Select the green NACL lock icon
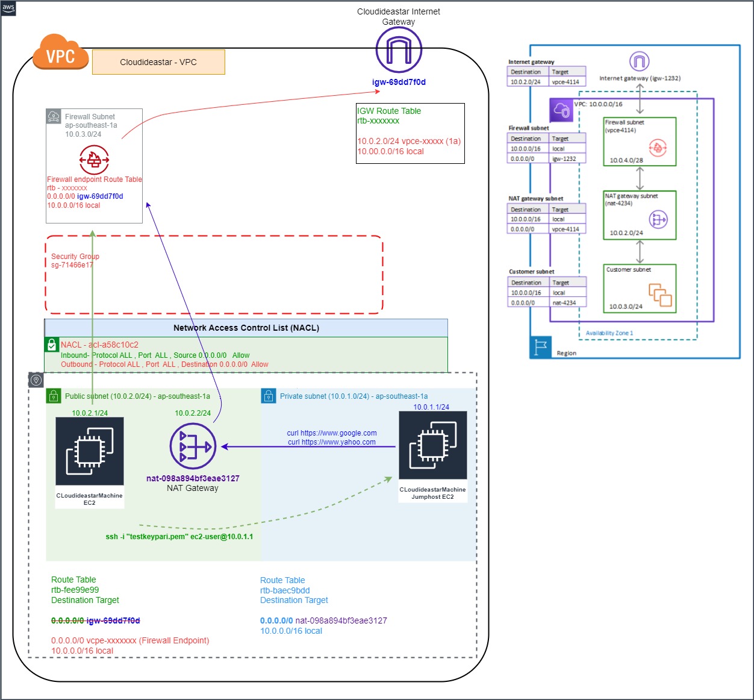The height and width of the screenshot is (700, 754). tap(52, 345)
